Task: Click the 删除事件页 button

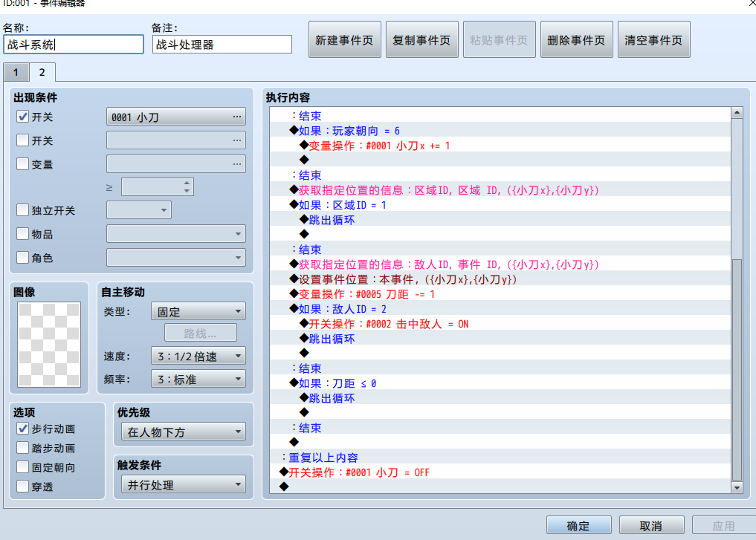Action: coord(577,40)
